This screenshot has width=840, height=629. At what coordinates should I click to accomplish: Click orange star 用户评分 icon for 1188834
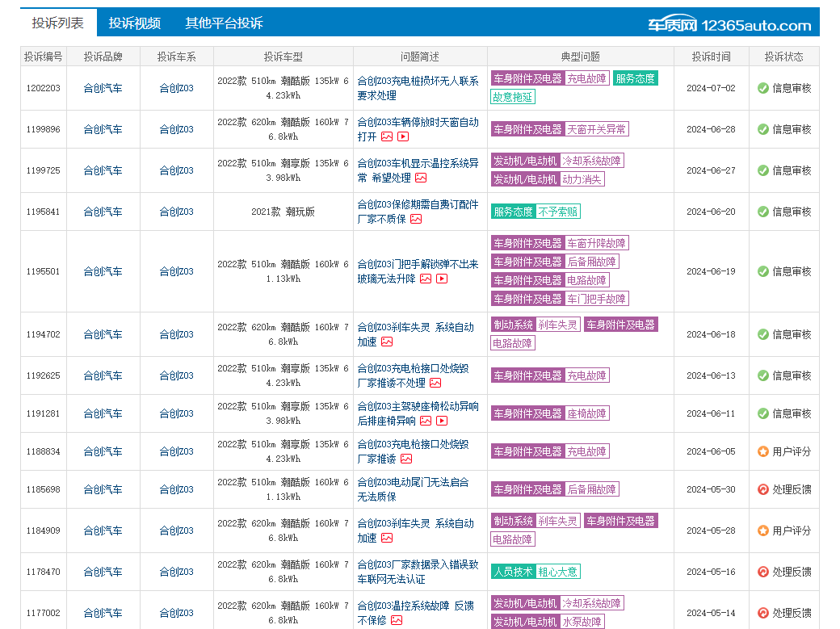click(763, 451)
